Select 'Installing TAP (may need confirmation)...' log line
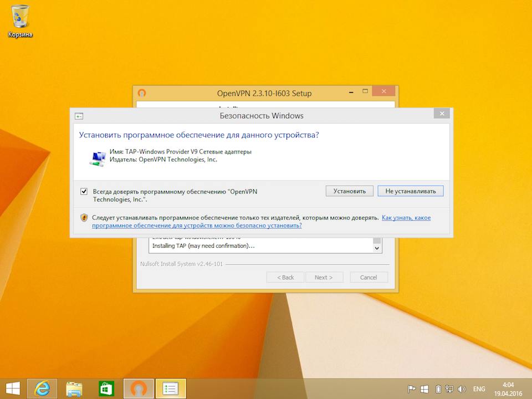 point(203,245)
